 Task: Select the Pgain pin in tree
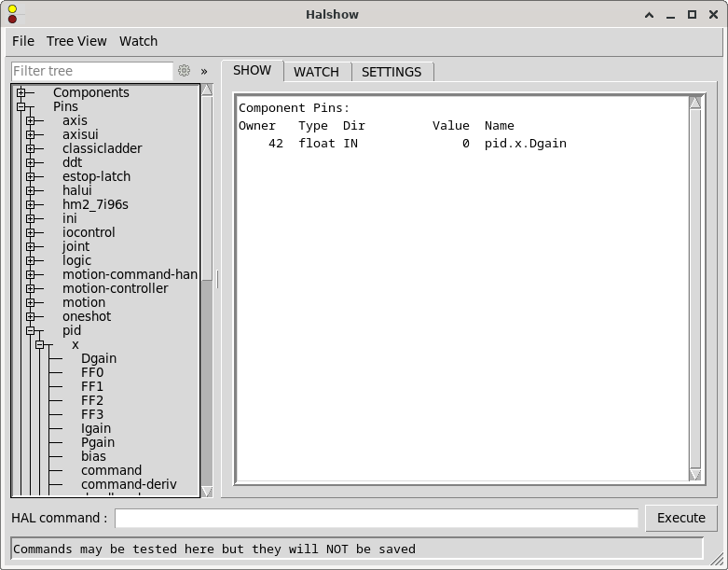click(x=98, y=442)
